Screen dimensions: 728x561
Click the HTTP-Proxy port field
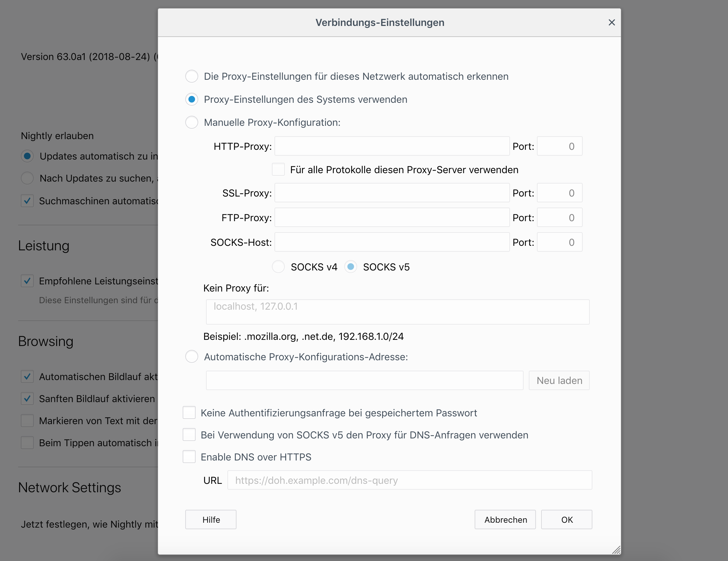click(559, 146)
